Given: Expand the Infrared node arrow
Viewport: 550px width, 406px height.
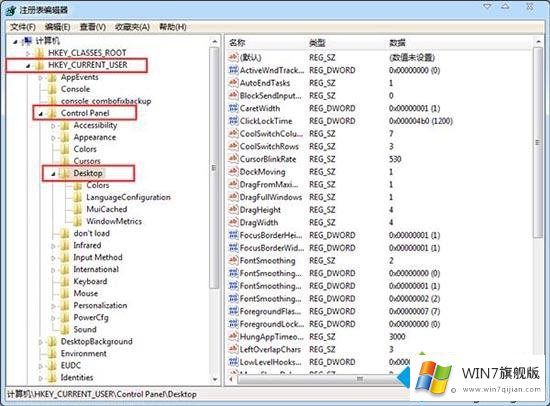Looking at the screenshot, I should click(x=53, y=246).
